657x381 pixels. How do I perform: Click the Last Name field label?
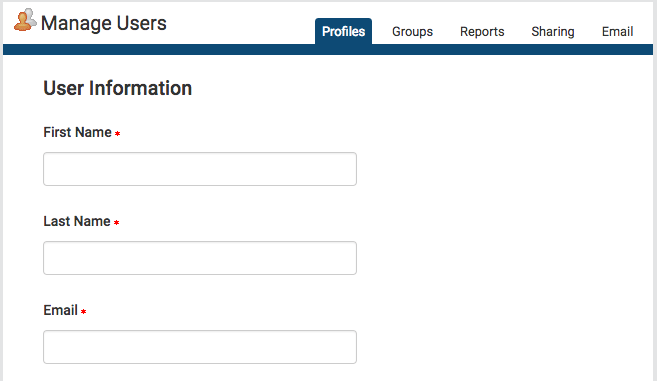[77, 221]
